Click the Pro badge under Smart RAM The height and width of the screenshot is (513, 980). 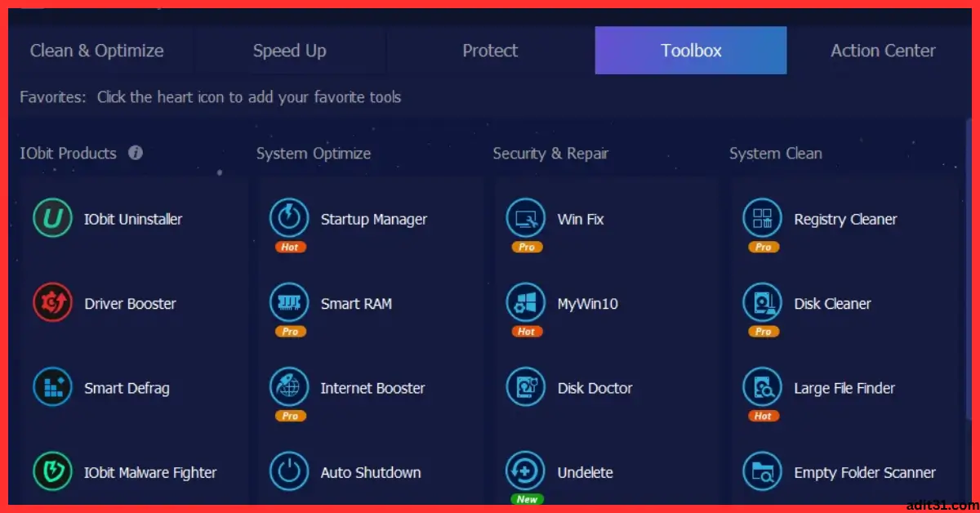click(290, 332)
